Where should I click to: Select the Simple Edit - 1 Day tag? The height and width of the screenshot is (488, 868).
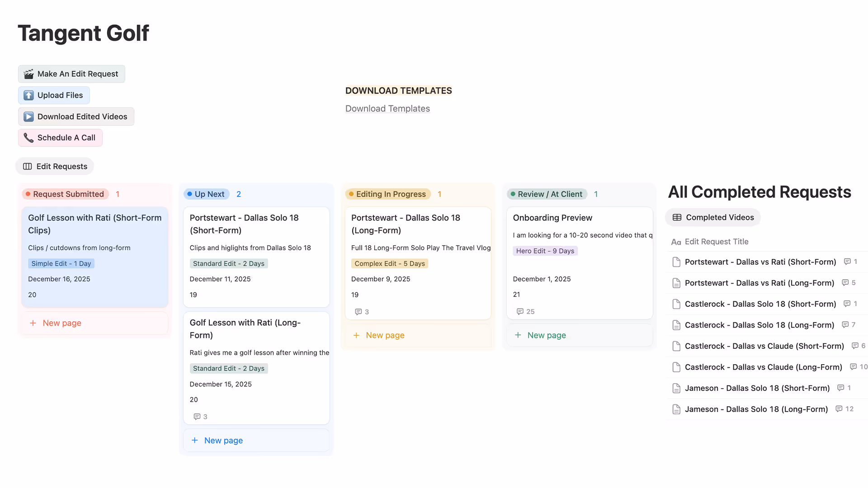point(61,263)
